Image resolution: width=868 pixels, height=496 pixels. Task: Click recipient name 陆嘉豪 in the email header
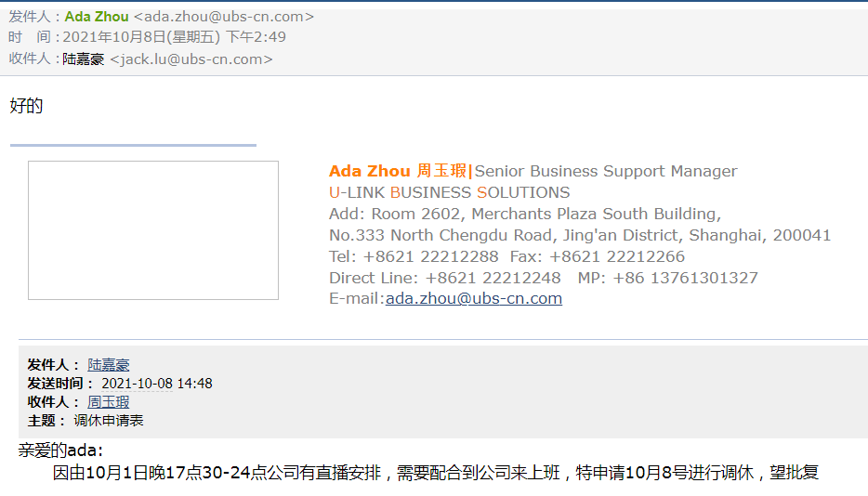(83, 59)
